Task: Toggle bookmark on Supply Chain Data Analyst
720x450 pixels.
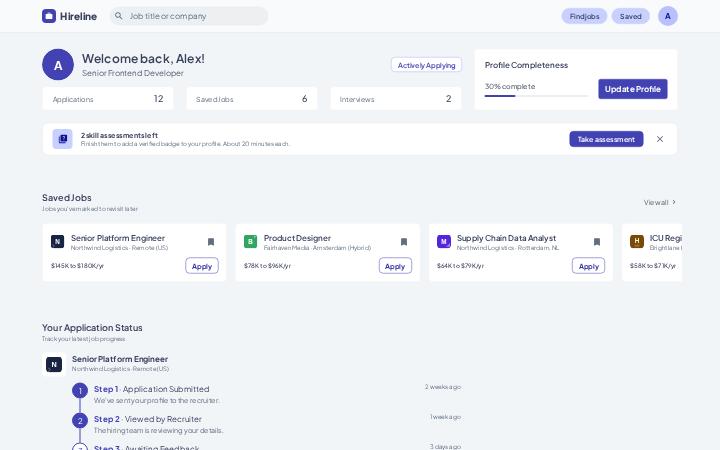Action: pos(597,242)
